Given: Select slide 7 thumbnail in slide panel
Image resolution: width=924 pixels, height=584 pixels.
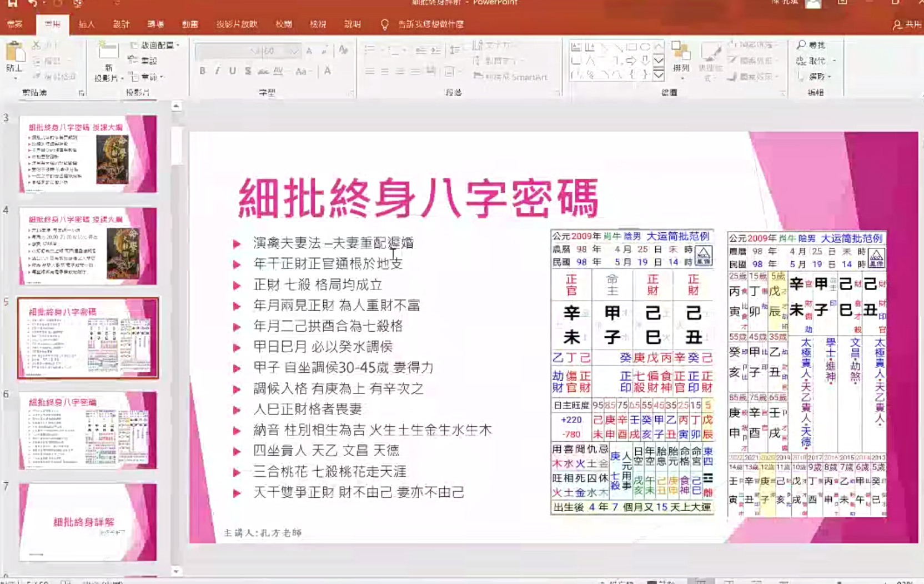Looking at the screenshot, I should point(88,522).
